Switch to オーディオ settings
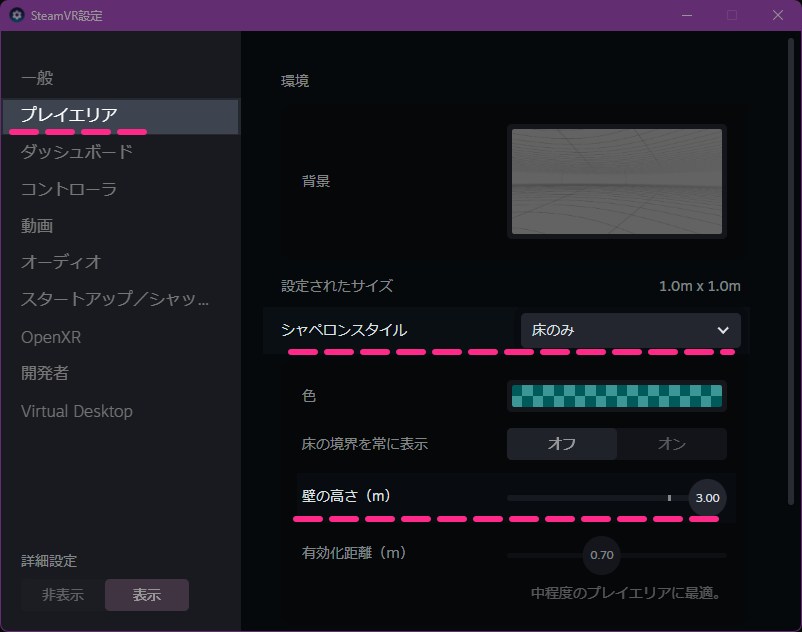This screenshot has height=632, width=802. tap(61, 262)
